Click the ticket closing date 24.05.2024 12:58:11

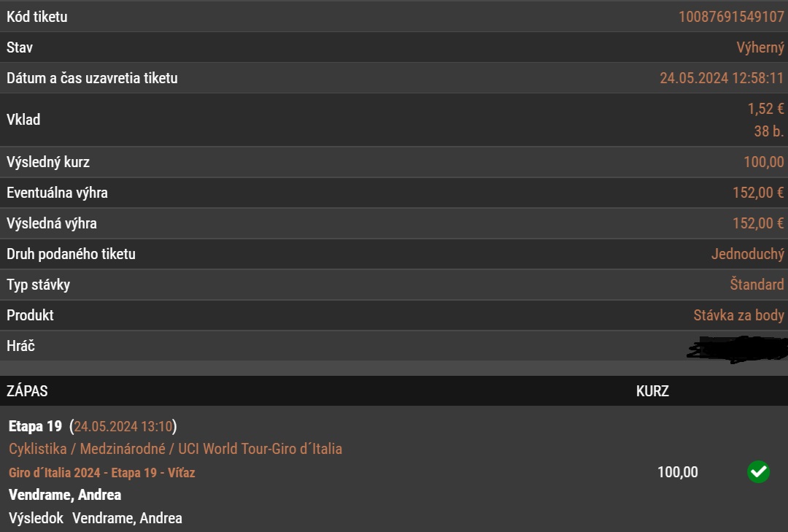(x=722, y=78)
